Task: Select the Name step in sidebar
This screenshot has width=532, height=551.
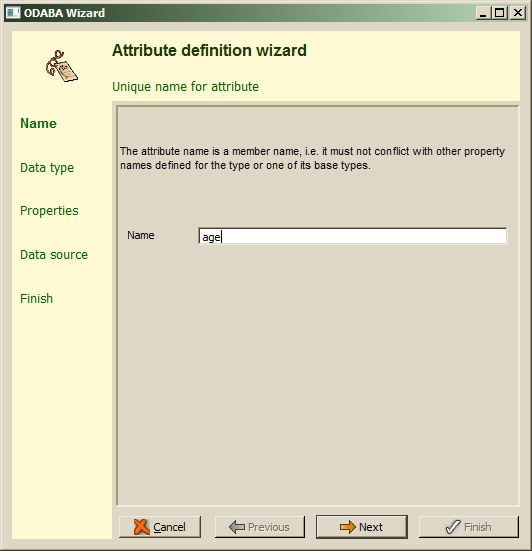Action: coord(38,124)
